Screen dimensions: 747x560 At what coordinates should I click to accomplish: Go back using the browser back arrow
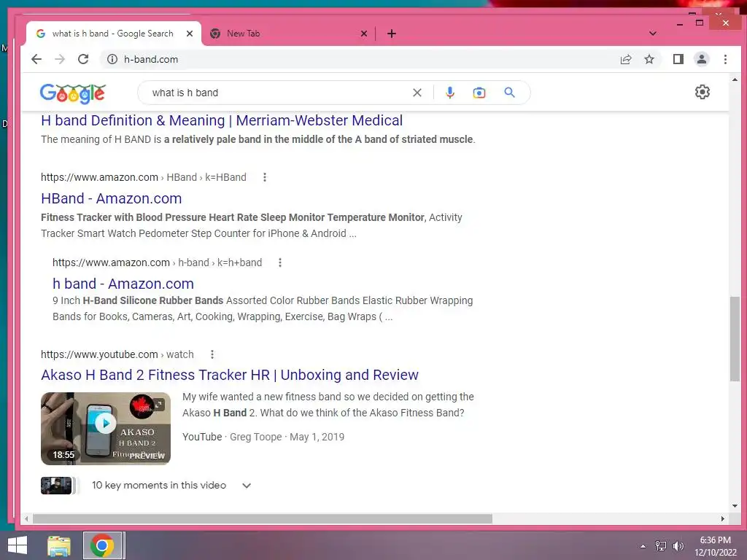point(36,59)
